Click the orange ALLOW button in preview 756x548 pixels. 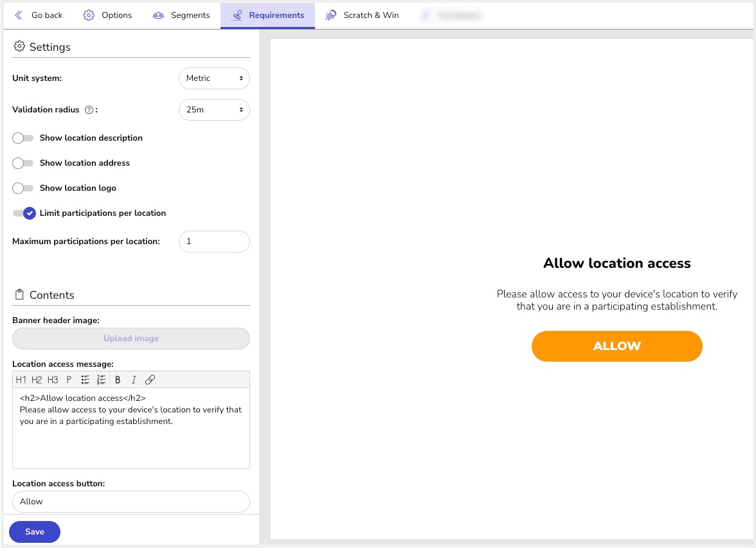(616, 346)
